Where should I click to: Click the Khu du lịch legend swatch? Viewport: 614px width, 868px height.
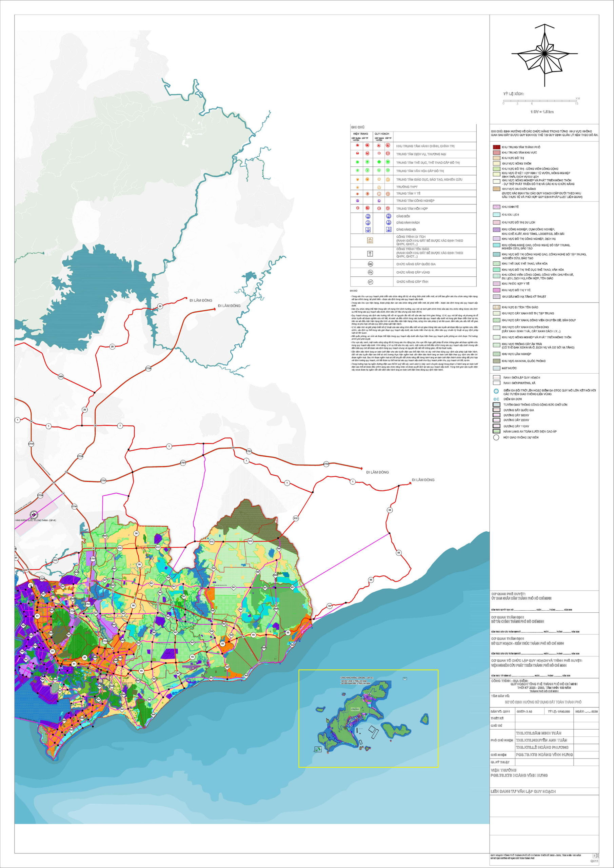point(496,215)
